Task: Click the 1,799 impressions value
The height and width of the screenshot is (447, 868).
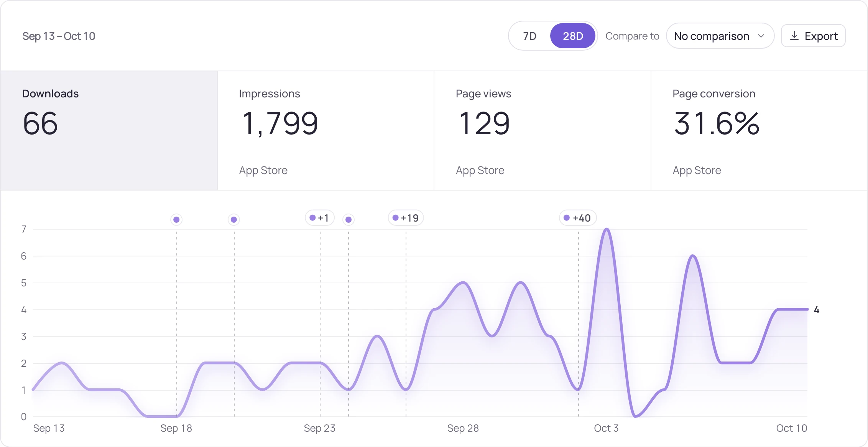Action: pyautogui.click(x=280, y=123)
